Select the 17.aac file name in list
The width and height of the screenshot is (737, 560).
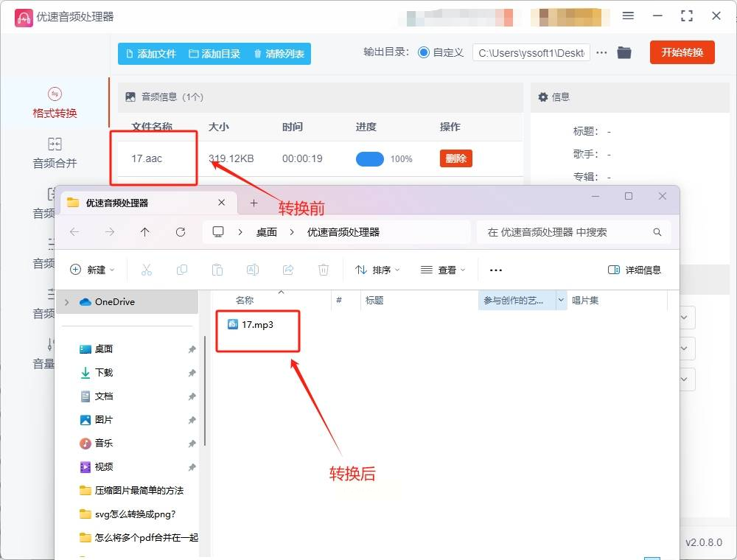[147, 159]
